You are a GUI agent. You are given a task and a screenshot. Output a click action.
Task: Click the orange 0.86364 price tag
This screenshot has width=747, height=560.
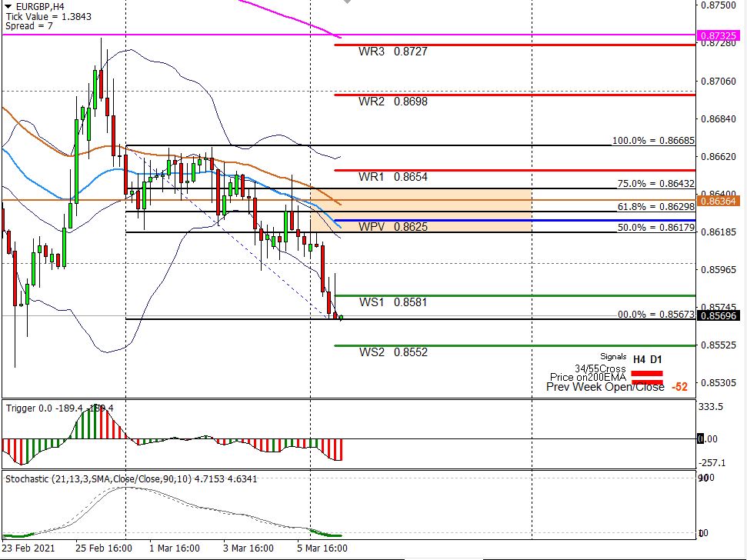pos(719,202)
